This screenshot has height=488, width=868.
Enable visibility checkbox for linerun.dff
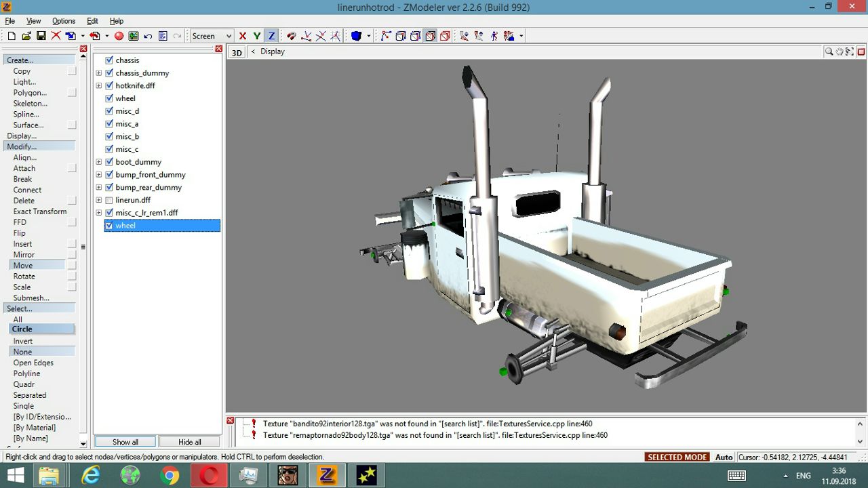[x=109, y=200]
